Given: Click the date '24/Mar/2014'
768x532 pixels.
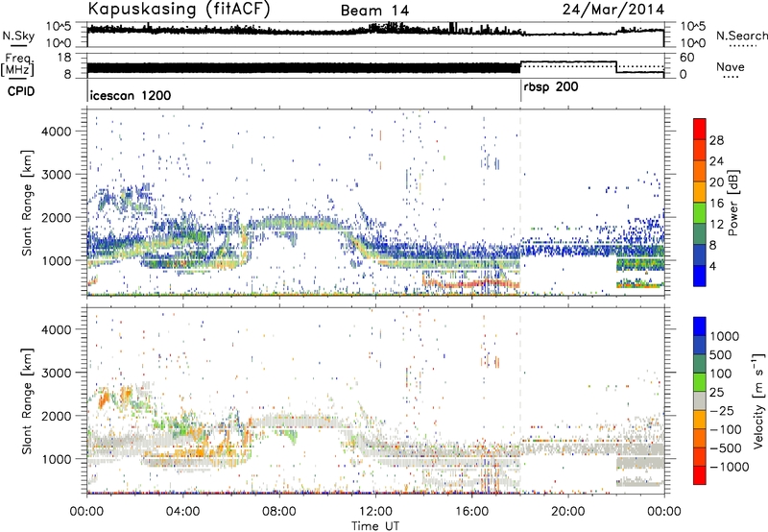Looking at the screenshot, I should pos(613,9).
